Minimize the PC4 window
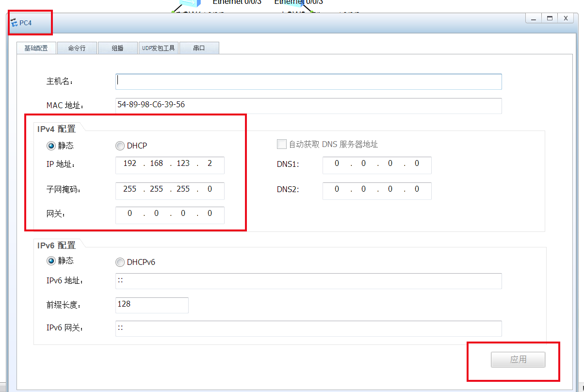 pos(533,18)
